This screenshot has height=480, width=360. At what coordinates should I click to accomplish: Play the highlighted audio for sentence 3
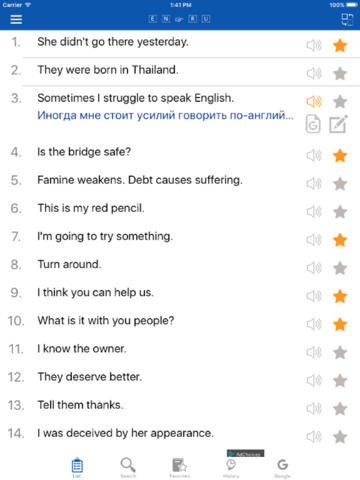click(314, 101)
